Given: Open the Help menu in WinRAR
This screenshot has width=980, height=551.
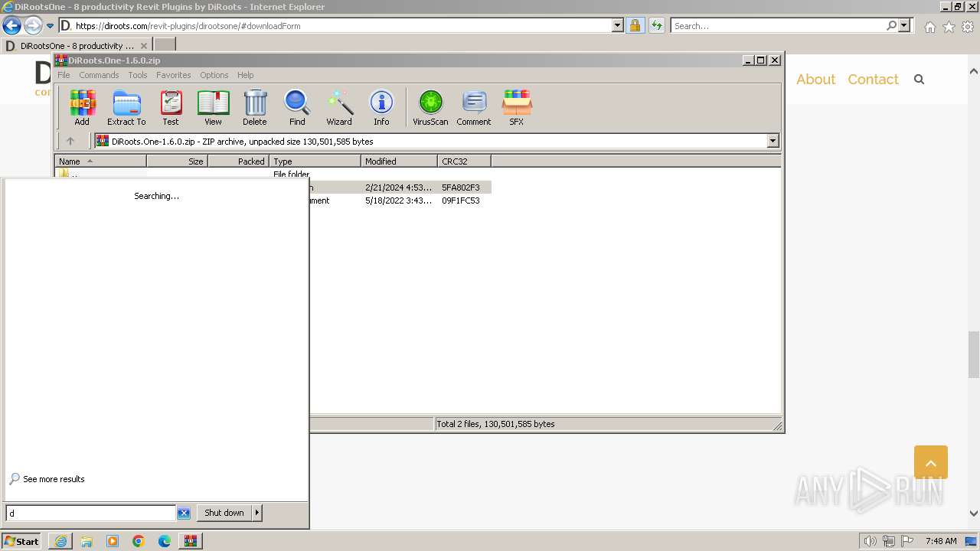Looking at the screenshot, I should 246,75.
